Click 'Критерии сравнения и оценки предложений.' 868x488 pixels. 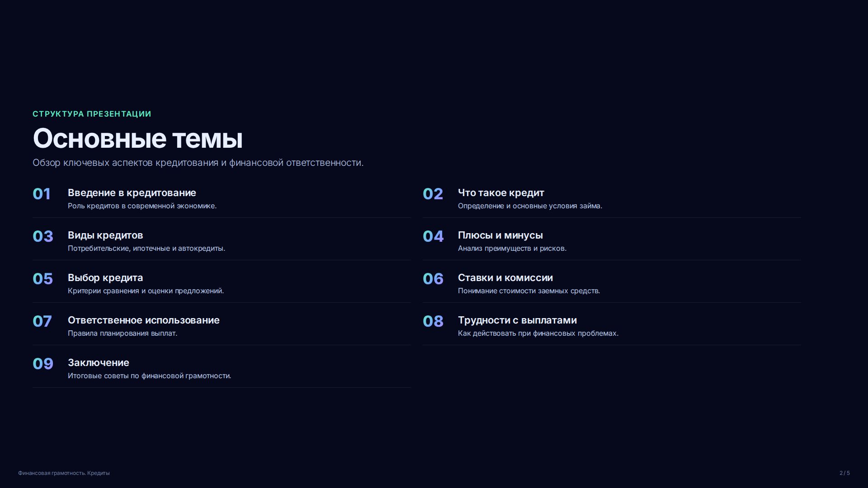point(146,291)
